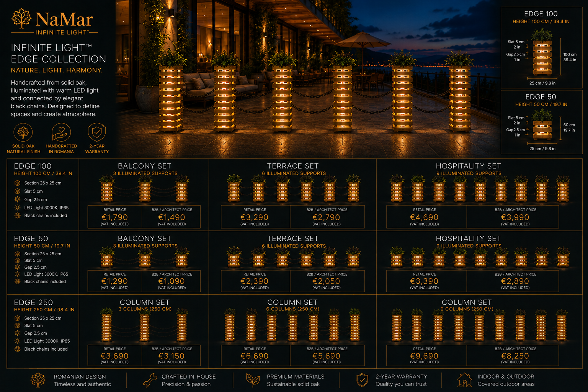Click the Gap 2.5 cm icon under EDGE 250
Viewport: 588px width, 392px height.
click(x=17, y=333)
